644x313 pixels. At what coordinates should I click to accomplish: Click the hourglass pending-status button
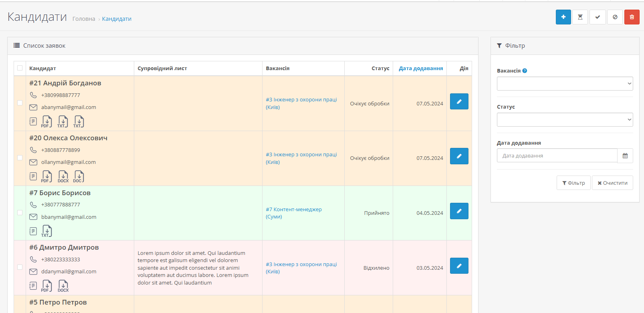point(580,17)
